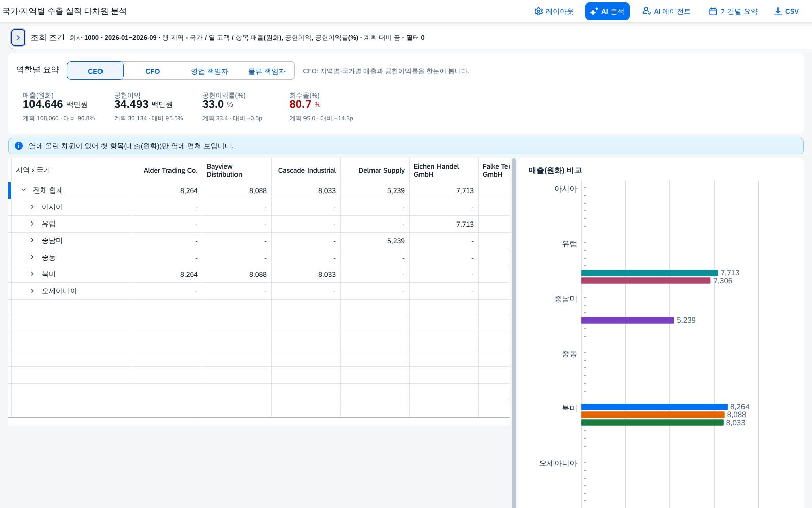
Task: Select the 7,713 cell in 유럽 row
Action: tap(444, 224)
